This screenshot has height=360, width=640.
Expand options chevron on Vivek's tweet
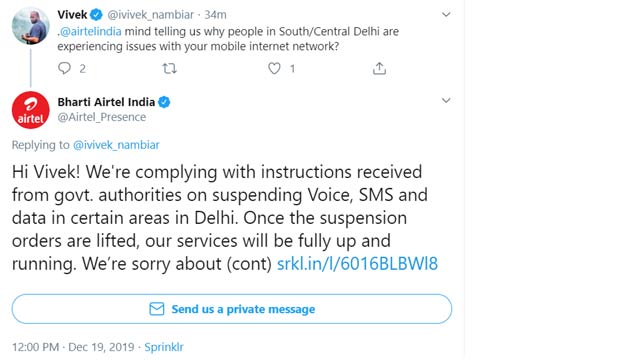446,15
